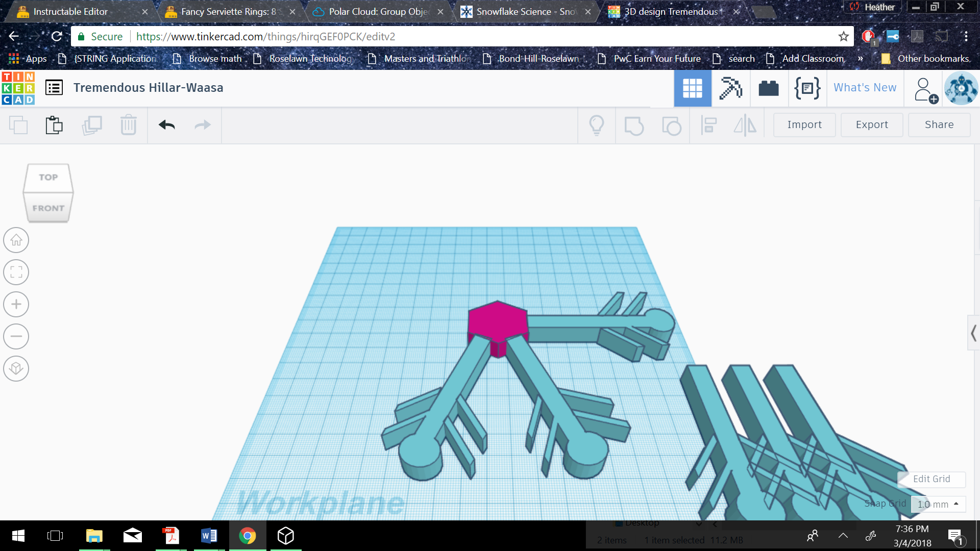Show hidden system tray icons
This screenshot has width=980, height=551.
843,536
